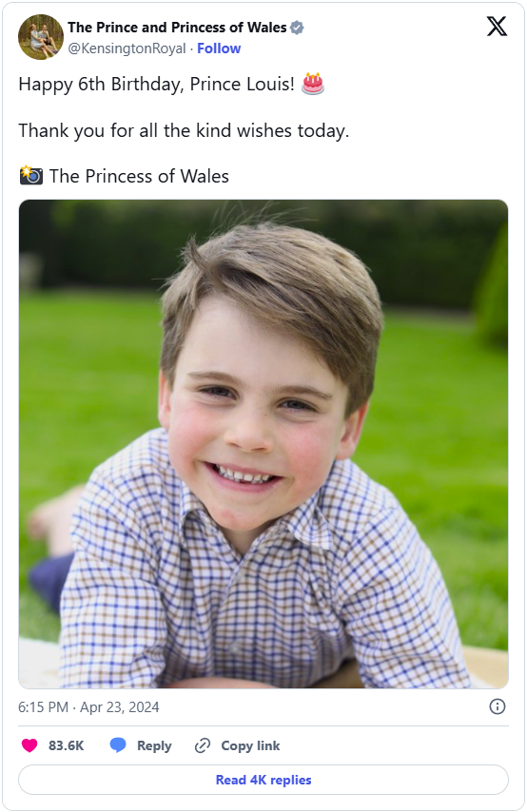Open the tweet info circle icon
The width and height of the screenshot is (527, 812).
coord(497,706)
